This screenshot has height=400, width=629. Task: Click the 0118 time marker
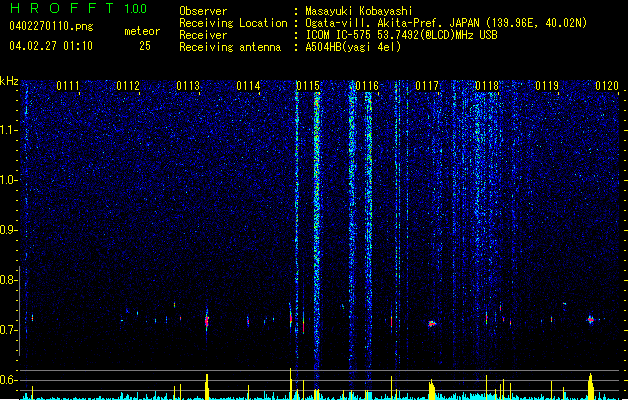tap(487, 85)
